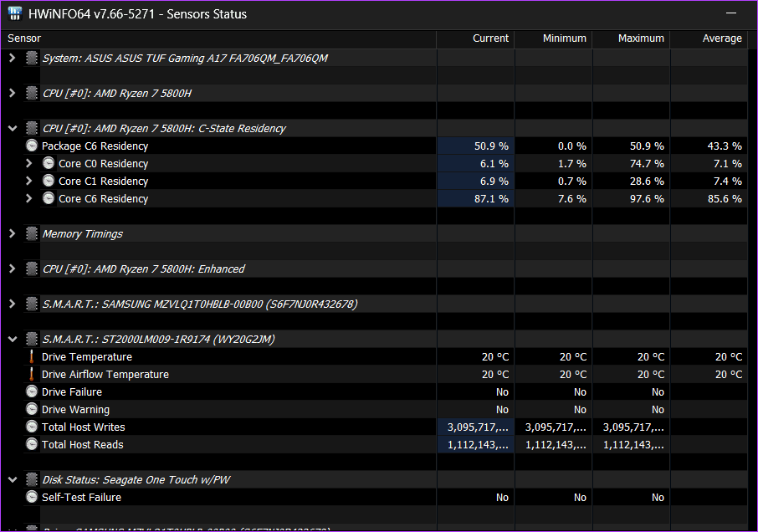
Task: Collapse the C-State Residency sensor group
Action: [x=12, y=129]
